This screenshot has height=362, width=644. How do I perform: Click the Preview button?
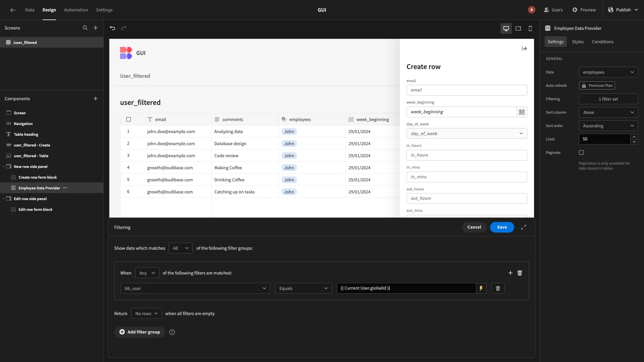click(x=584, y=10)
